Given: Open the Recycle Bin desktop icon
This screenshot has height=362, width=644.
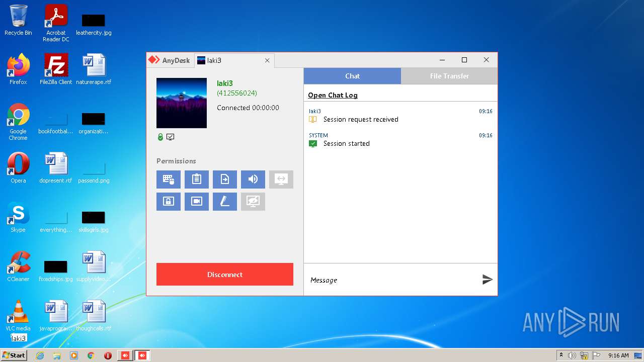Looking at the screenshot, I should (x=18, y=20).
